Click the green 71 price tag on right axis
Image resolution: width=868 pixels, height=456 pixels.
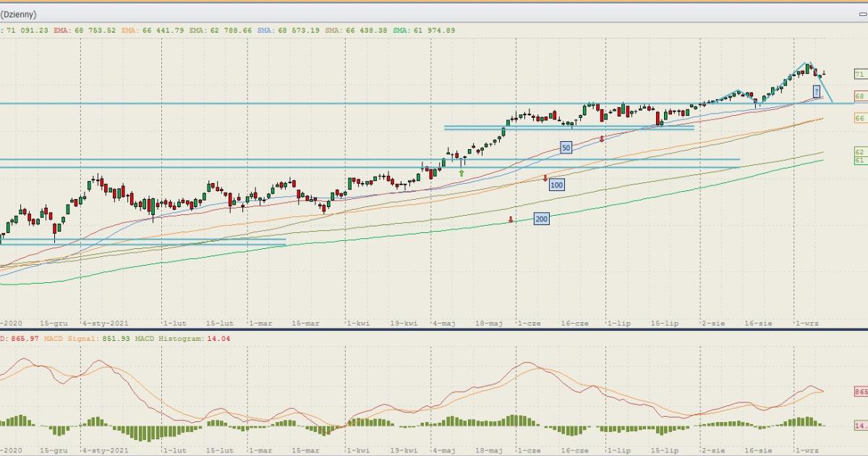click(859, 74)
